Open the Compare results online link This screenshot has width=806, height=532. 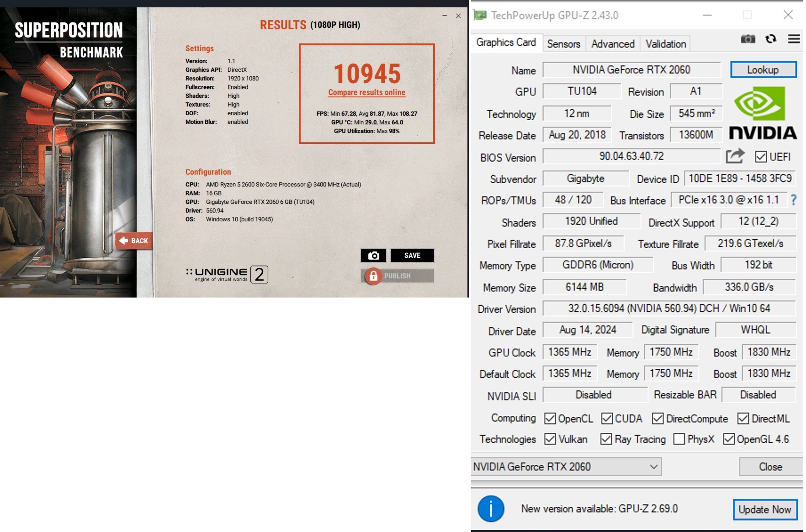click(367, 92)
